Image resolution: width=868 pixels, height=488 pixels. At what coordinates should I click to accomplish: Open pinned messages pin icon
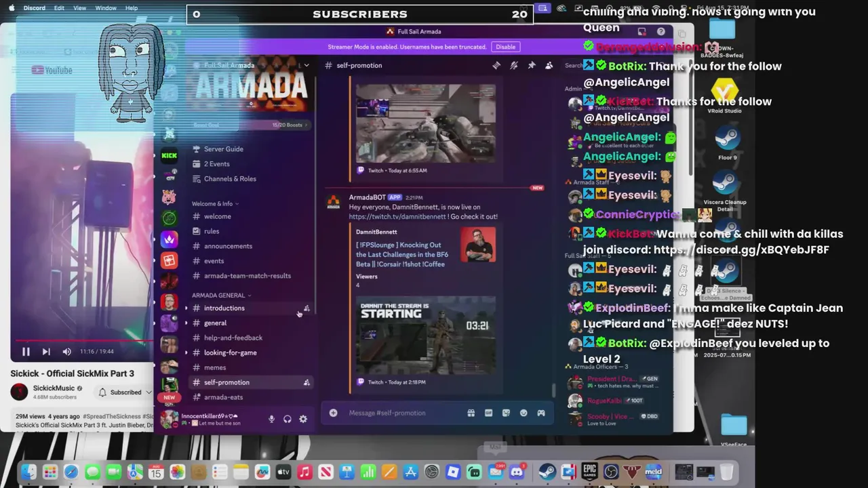(x=532, y=66)
